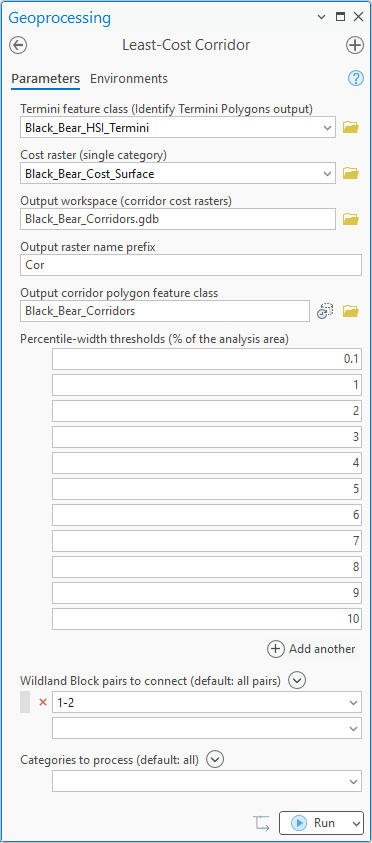Open the empty Wildland Block pair dropdown
The width and height of the screenshot is (372, 843).
(x=353, y=728)
